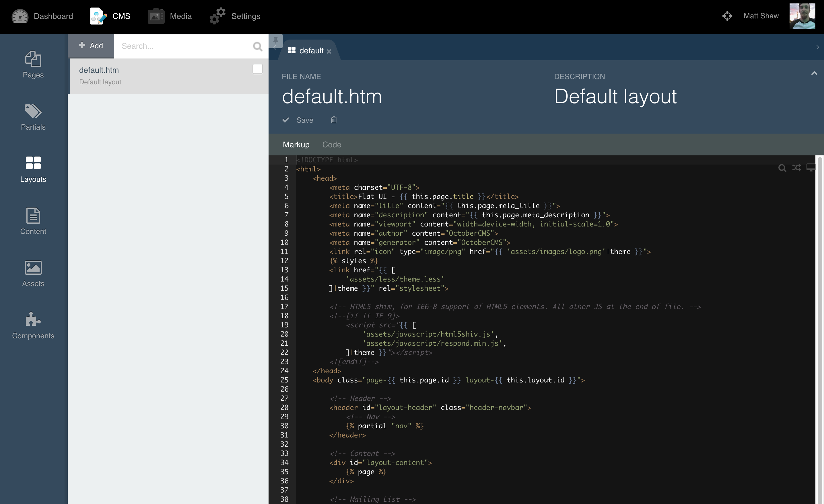Edit the file name field default.htm
Screen dimensions: 824x504
pos(332,97)
